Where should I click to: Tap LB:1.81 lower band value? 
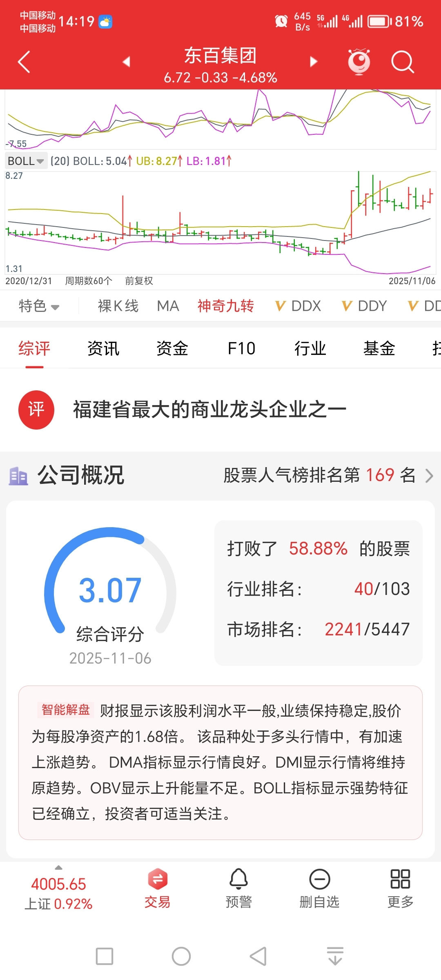209,161
